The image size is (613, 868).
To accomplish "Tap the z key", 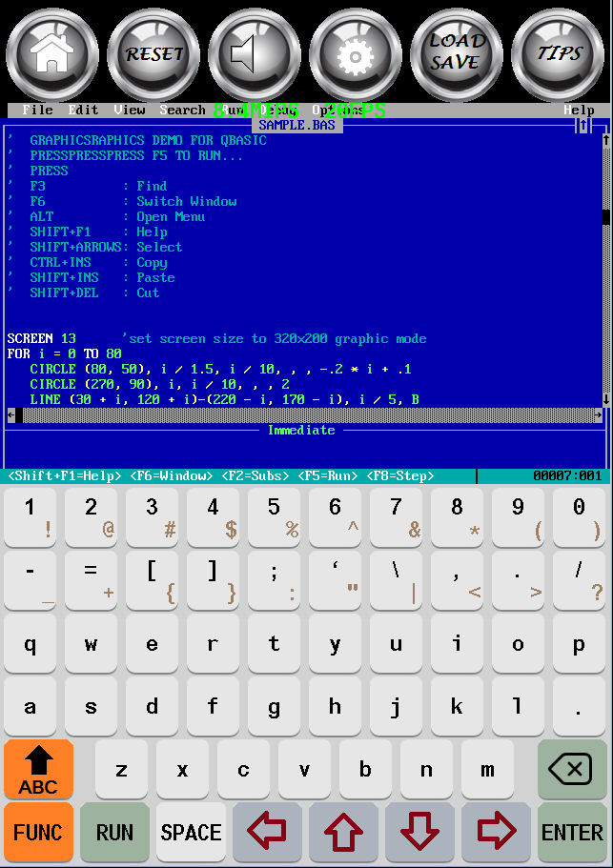I will pyautogui.click(x=121, y=769).
